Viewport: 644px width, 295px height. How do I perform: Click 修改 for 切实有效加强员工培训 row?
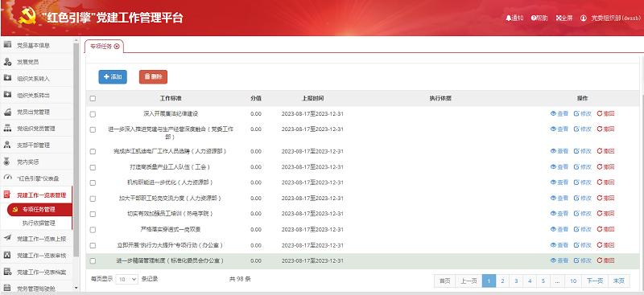[x=582, y=214]
